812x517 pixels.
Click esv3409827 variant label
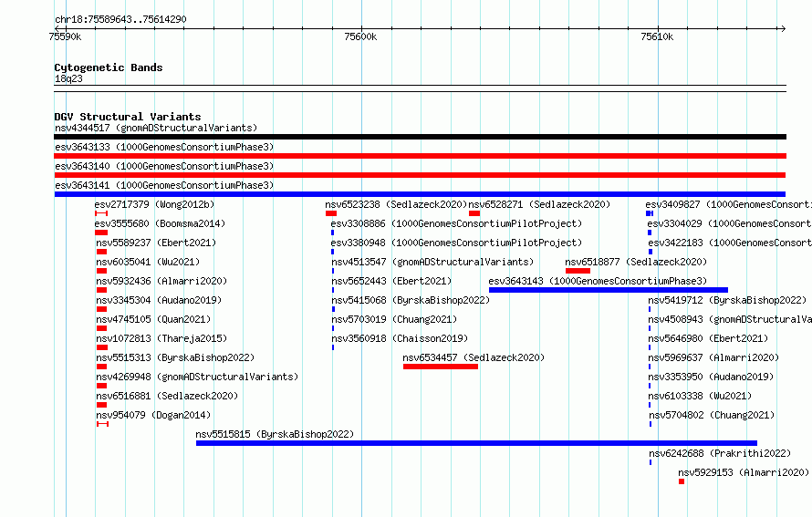click(729, 204)
